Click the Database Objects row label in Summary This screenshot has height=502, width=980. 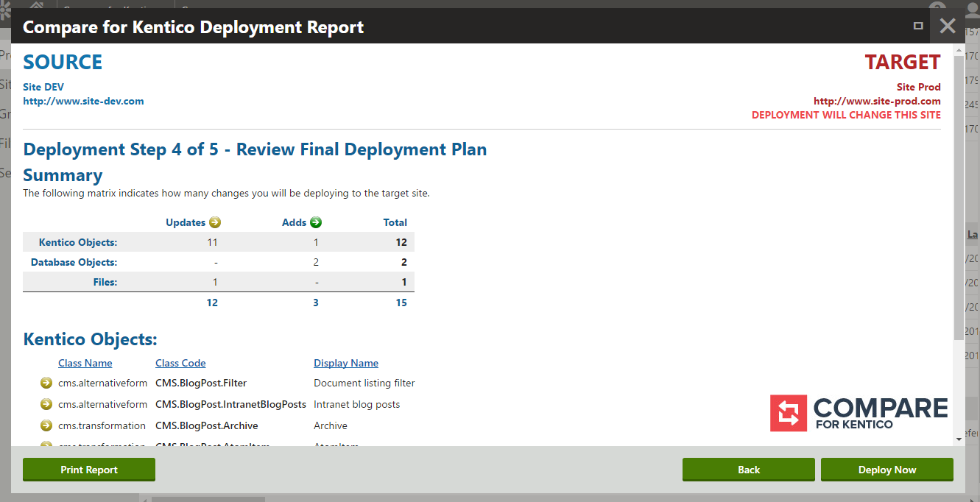pos(74,262)
